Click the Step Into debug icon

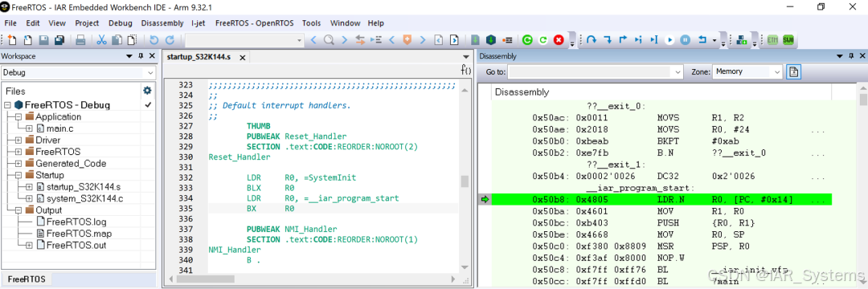click(608, 40)
